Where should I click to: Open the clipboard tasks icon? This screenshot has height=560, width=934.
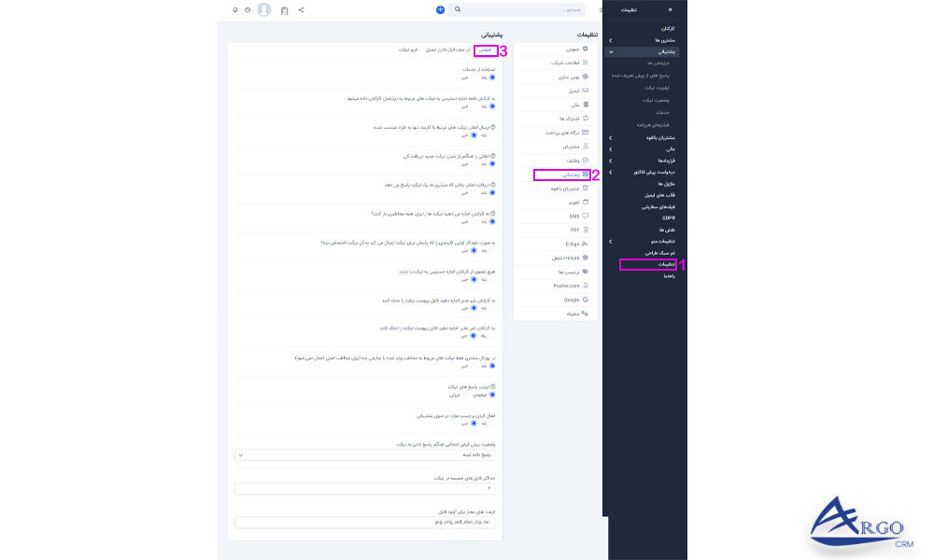285,10
